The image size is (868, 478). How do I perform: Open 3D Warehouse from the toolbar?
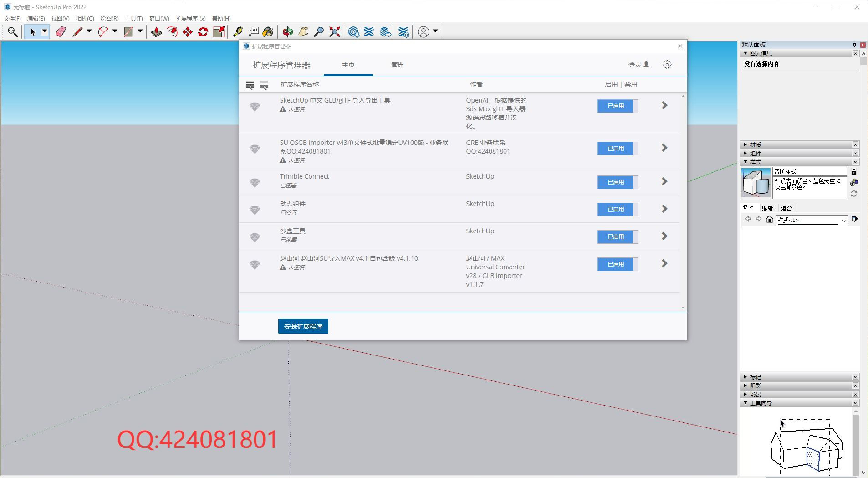point(353,32)
